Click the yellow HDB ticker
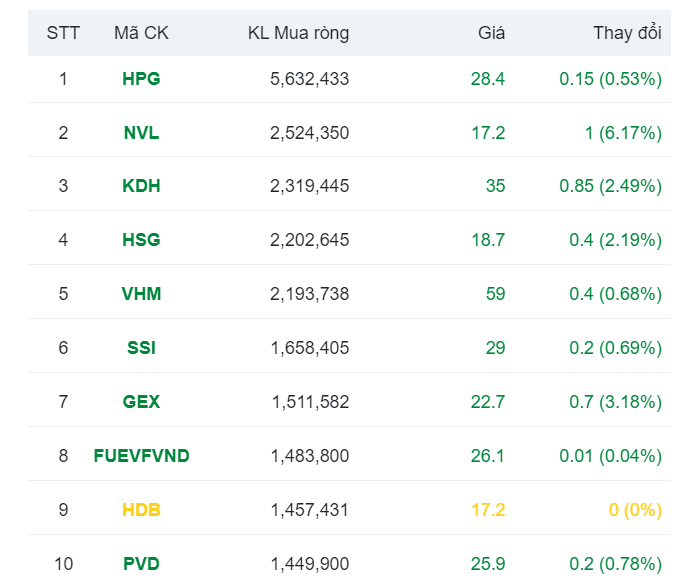Viewport: 696px width, 581px height. click(141, 510)
